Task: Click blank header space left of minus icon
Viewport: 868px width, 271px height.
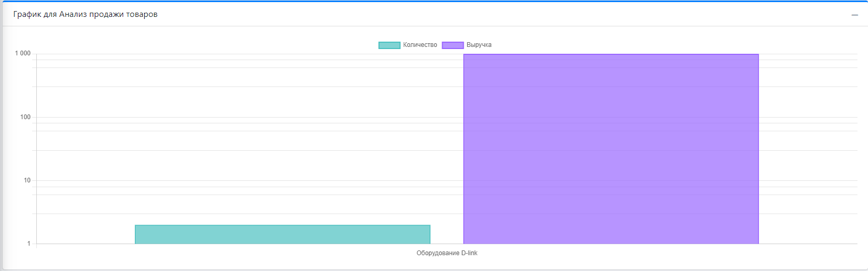Action: [x=526, y=14]
